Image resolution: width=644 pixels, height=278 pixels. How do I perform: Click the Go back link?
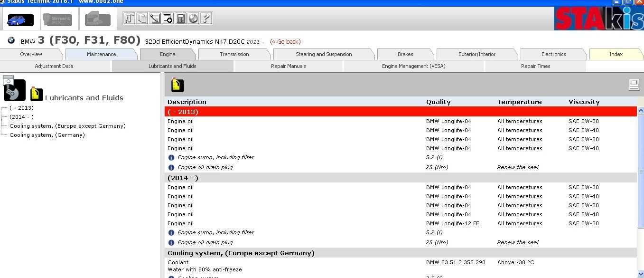pos(285,42)
